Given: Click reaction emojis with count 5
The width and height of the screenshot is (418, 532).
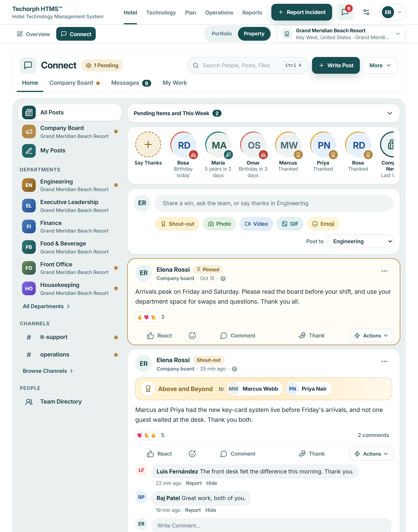Looking at the screenshot, I should tap(150, 435).
